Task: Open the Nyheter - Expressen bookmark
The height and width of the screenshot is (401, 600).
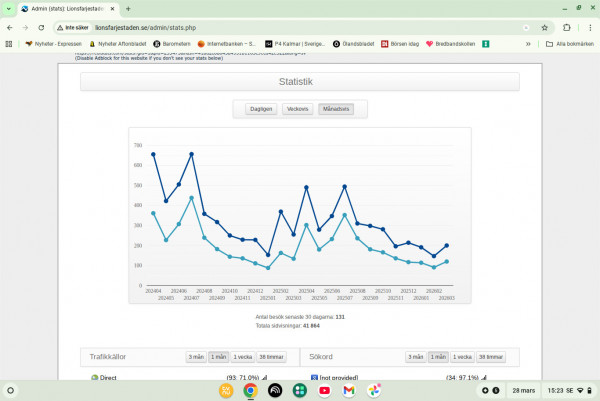Action: [52, 44]
